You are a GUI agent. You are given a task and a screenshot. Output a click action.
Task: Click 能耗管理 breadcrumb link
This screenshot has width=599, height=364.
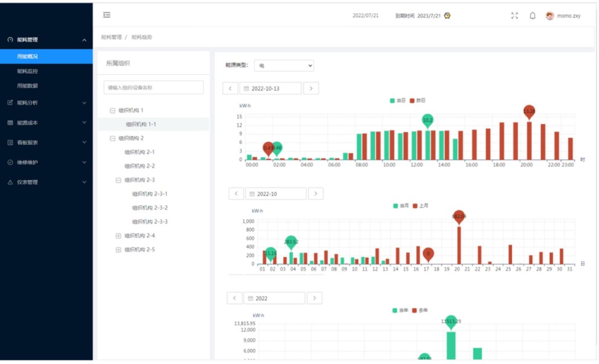(111, 37)
